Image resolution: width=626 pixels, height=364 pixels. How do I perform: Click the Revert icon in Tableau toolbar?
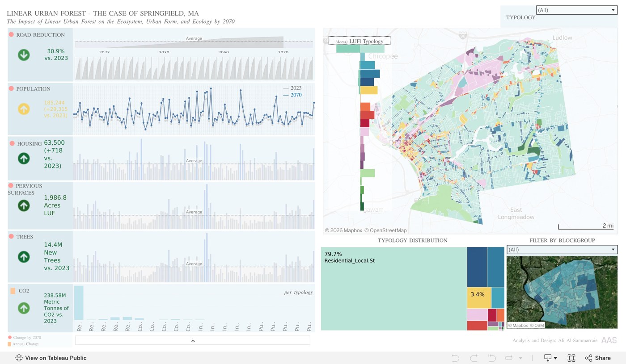(x=491, y=358)
